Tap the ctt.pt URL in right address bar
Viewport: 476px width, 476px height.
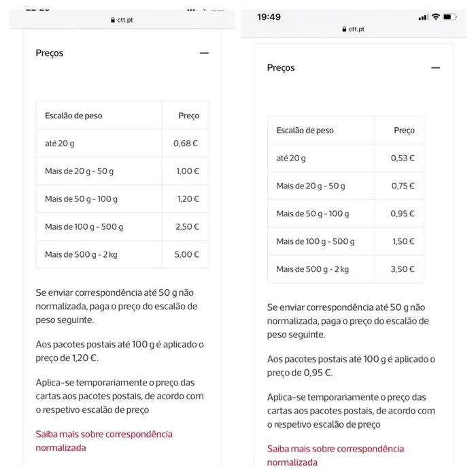click(x=357, y=29)
